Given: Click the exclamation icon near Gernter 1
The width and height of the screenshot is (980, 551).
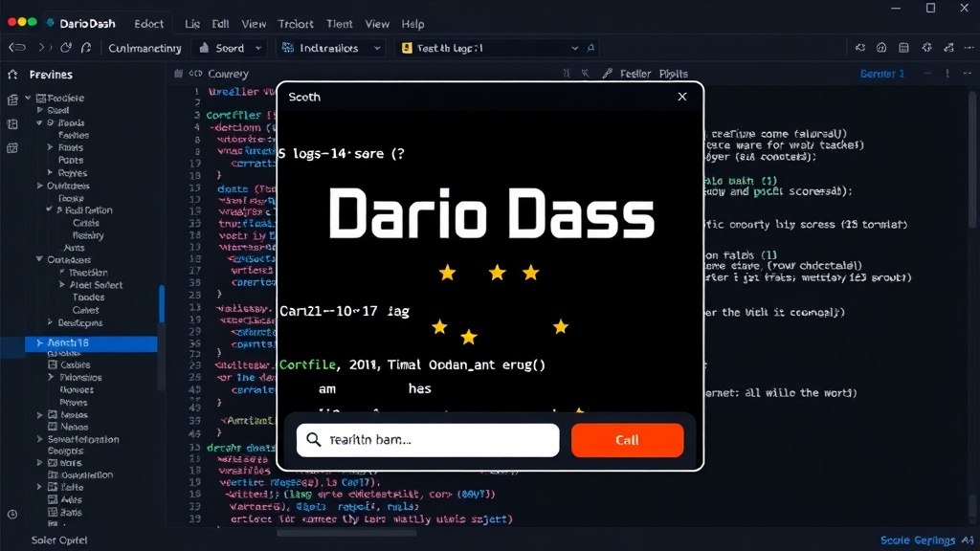Looking at the screenshot, I should 947,73.
